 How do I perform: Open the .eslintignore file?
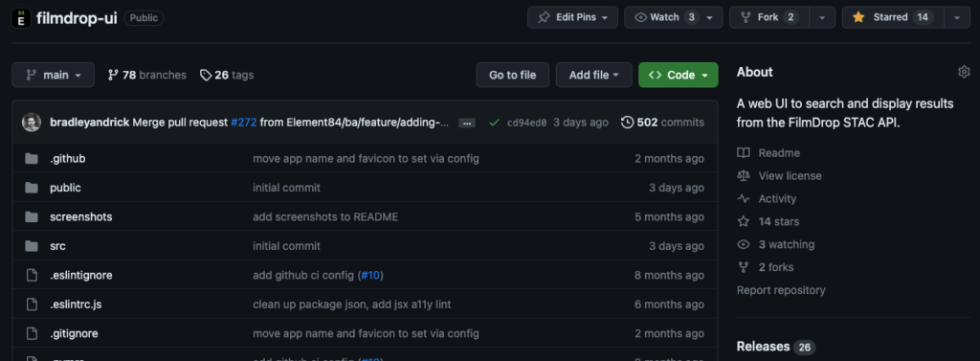[81, 275]
